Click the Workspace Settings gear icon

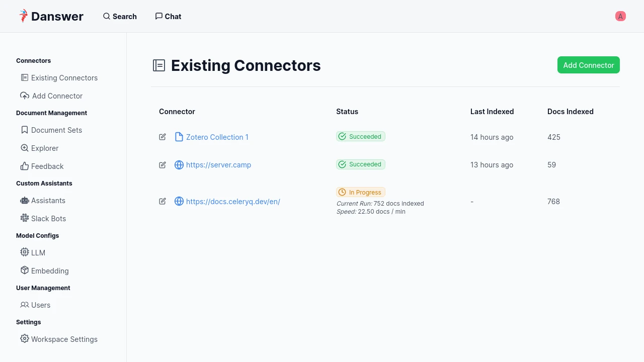coord(25,339)
